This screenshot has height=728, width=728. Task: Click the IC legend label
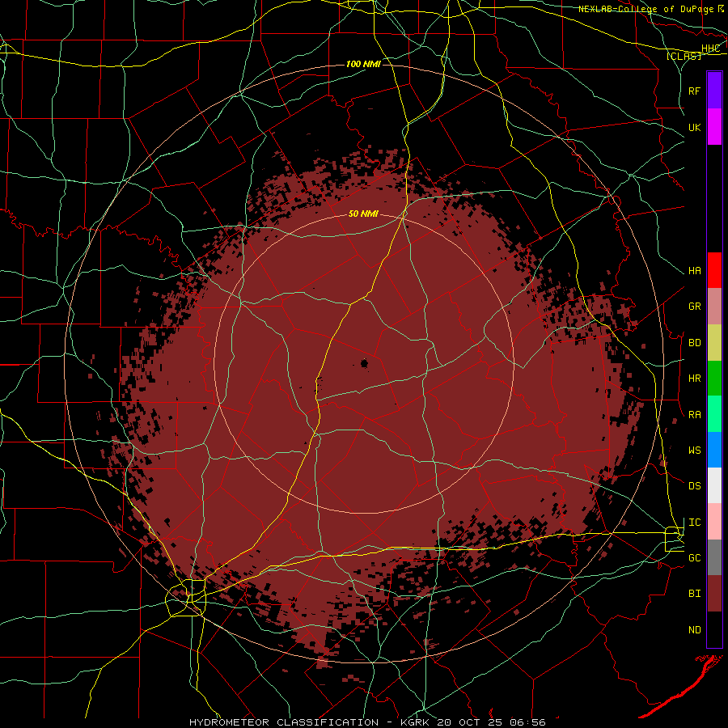[x=695, y=523]
